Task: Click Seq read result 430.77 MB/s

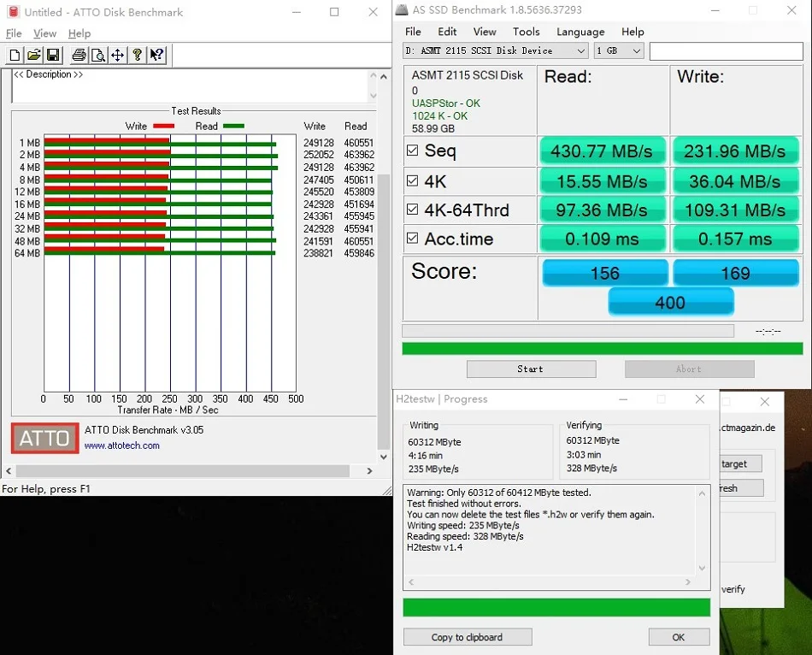Action: [603, 150]
